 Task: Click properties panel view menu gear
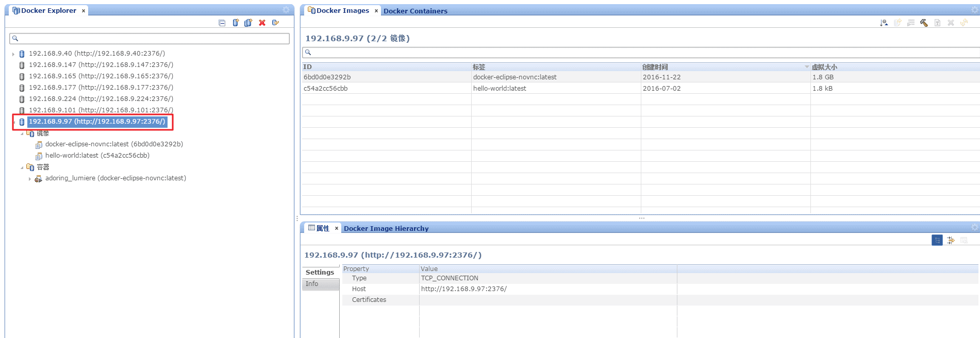point(974,228)
